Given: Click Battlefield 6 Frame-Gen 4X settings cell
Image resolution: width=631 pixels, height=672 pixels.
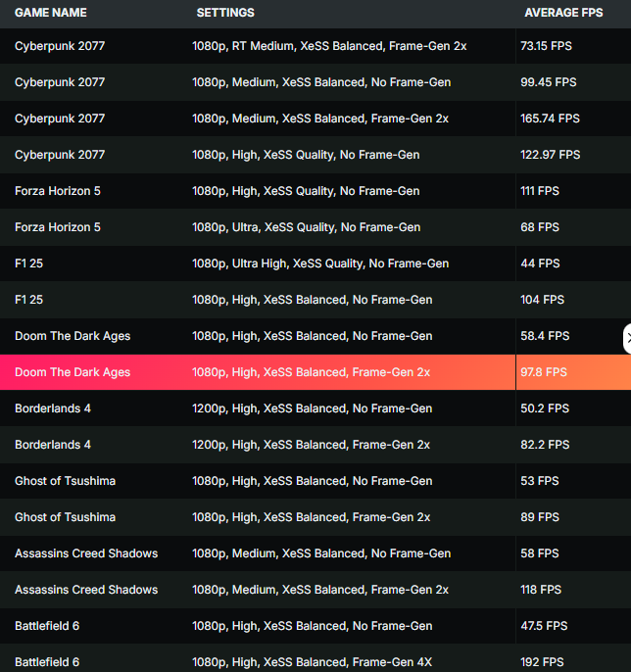Looking at the screenshot, I should (x=312, y=662).
